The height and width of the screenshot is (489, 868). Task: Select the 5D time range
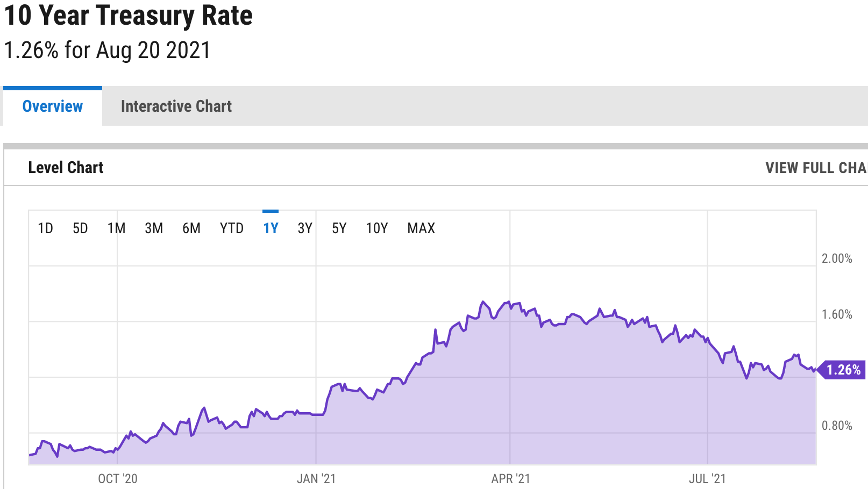point(81,228)
